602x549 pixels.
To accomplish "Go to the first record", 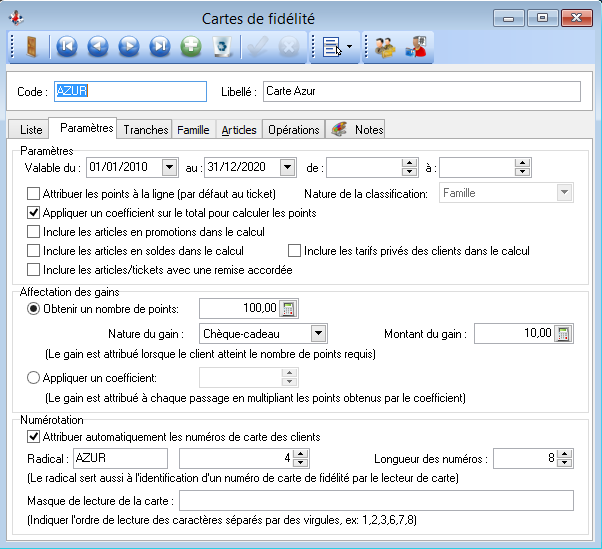I will pos(66,47).
